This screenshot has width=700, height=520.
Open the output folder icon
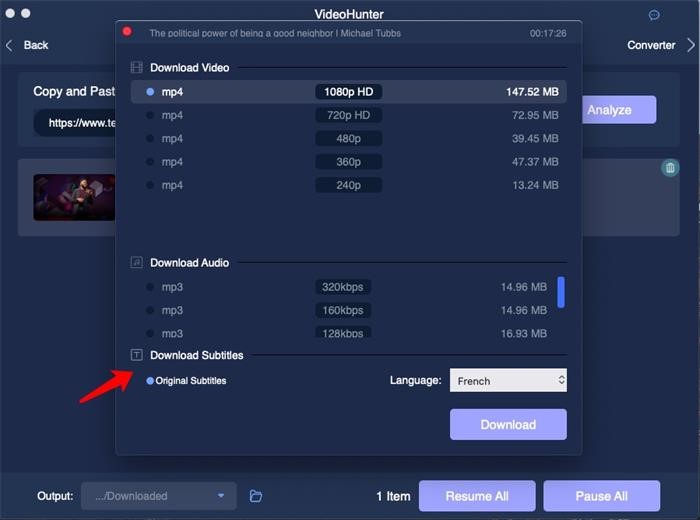(256, 496)
